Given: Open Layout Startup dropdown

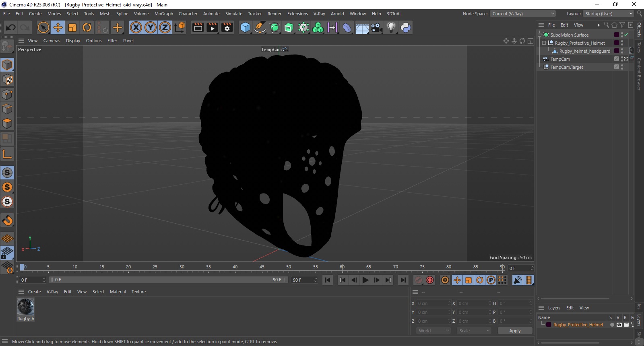Looking at the screenshot, I should coord(609,14).
